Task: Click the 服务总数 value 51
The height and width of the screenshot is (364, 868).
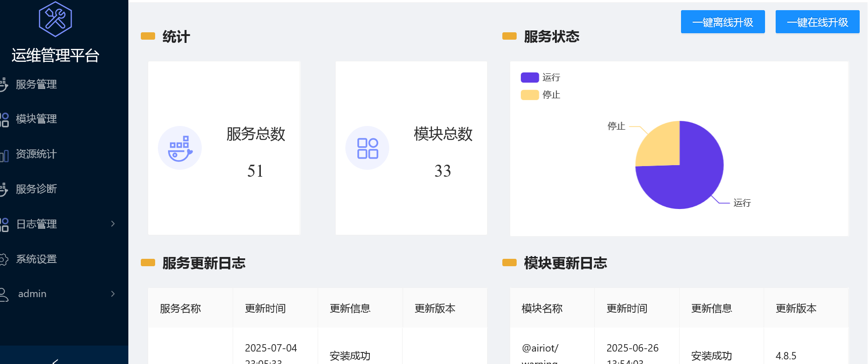Action: tap(255, 171)
